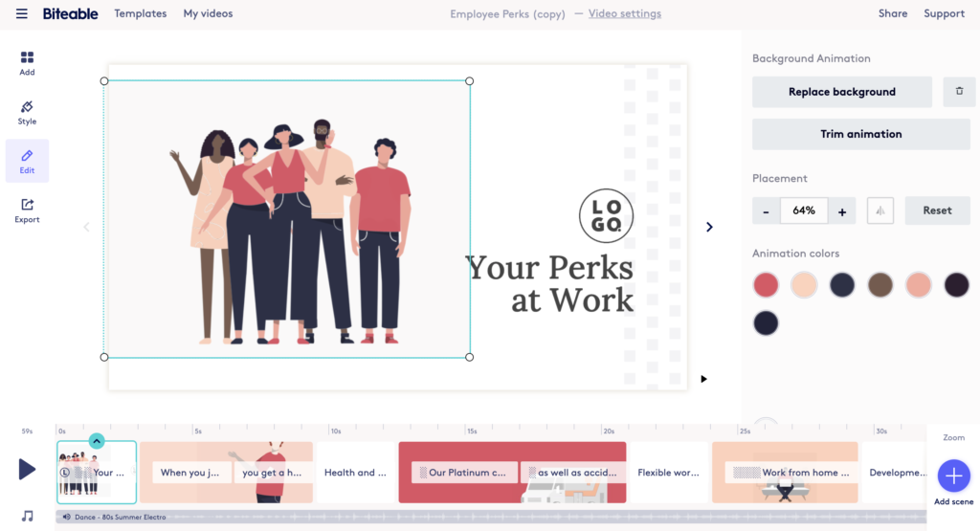The width and height of the screenshot is (980, 531).
Task: Select the 'Our Platinum c...' text clip
Action: pyautogui.click(x=464, y=473)
